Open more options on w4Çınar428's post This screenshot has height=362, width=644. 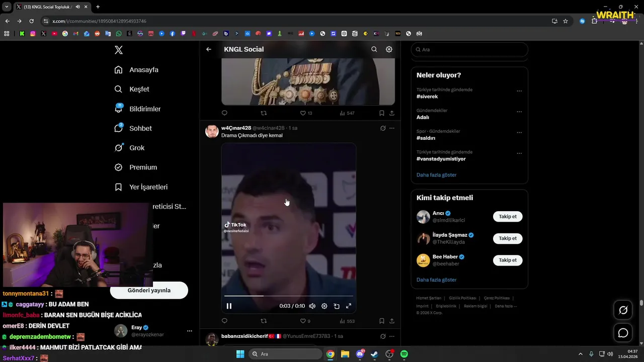392,128
